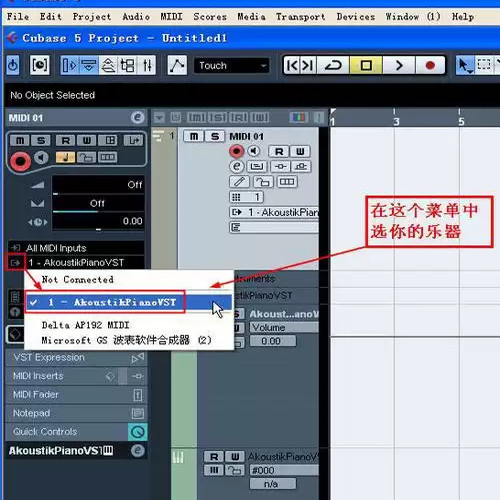500x500 pixels.
Task: Solo the MIDI 01 track in the track list
Action: click(215, 136)
